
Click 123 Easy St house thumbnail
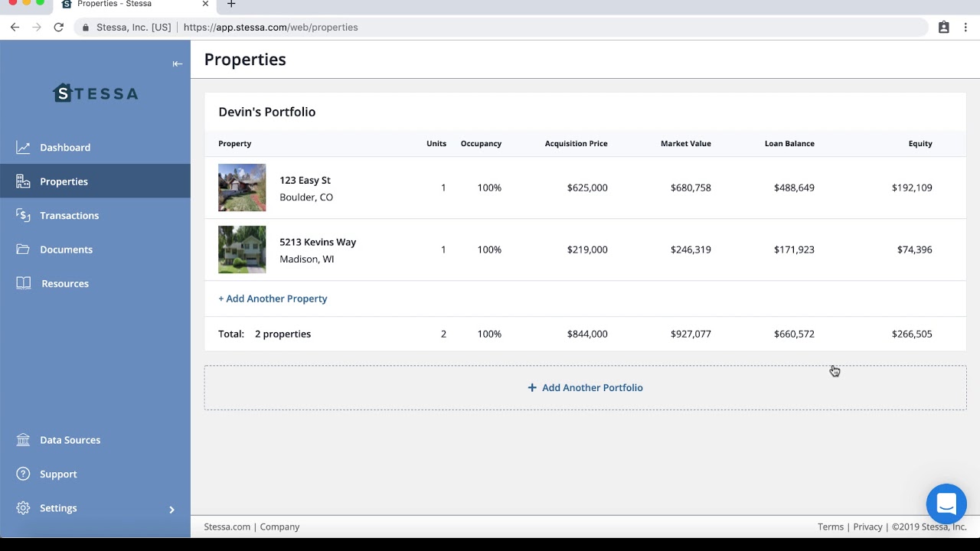tap(242, 187)
